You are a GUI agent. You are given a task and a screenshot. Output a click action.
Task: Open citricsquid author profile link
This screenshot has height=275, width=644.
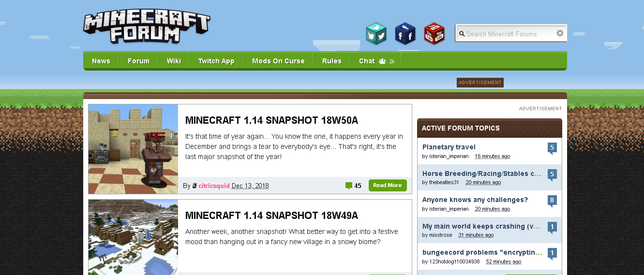(214, 186)
